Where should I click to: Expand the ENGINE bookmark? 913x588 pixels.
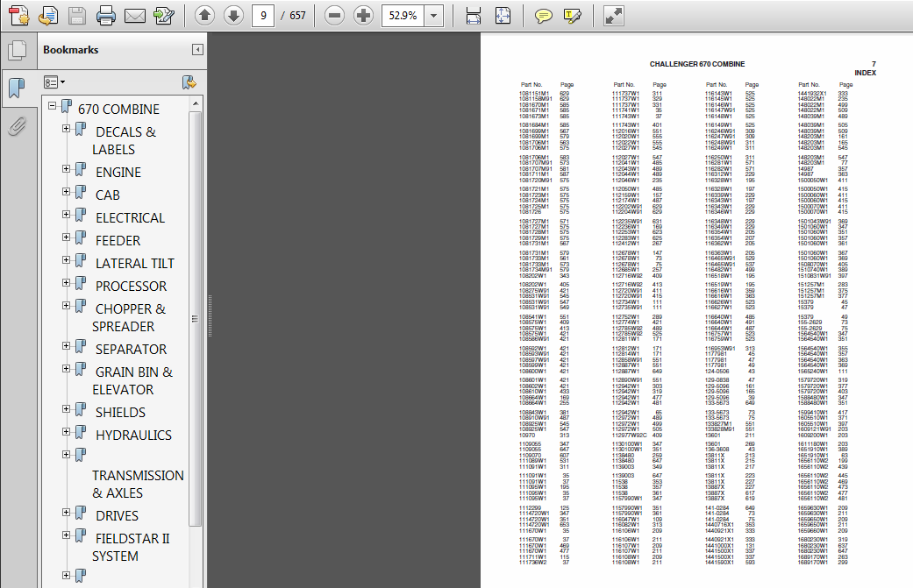pyautogui.click(x=67, y=168)
